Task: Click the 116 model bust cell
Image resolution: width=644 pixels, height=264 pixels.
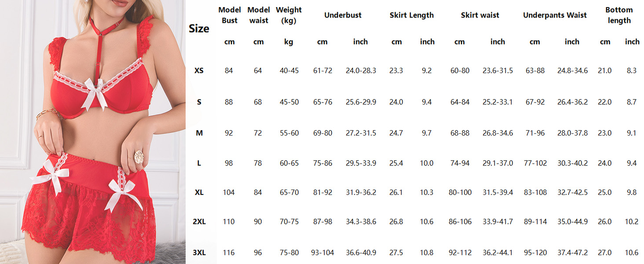Action: [229, 253]
